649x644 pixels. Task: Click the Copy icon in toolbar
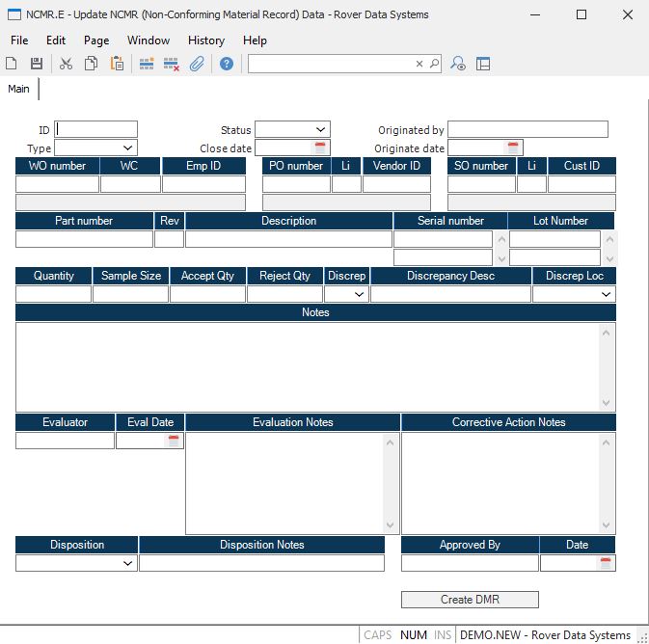tap(92, 64)
